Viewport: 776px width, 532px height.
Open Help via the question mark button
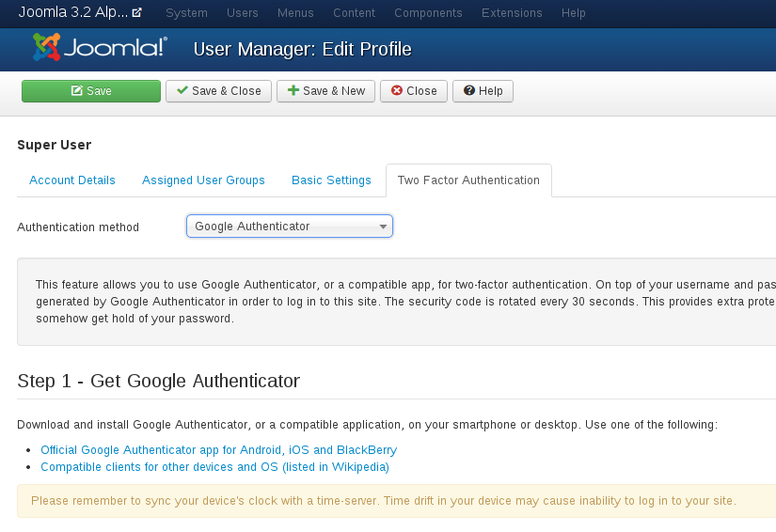click(x=483, y=91)
